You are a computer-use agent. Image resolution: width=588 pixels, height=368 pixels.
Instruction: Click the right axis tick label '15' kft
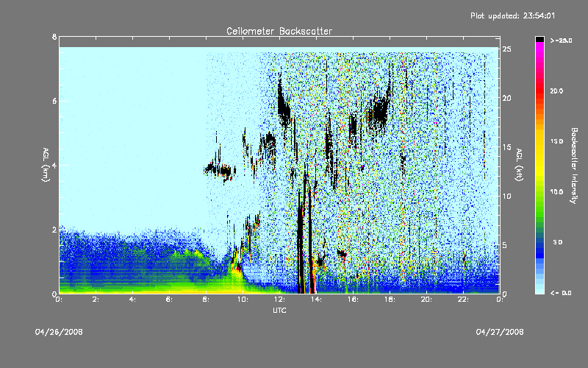point(506,147)
